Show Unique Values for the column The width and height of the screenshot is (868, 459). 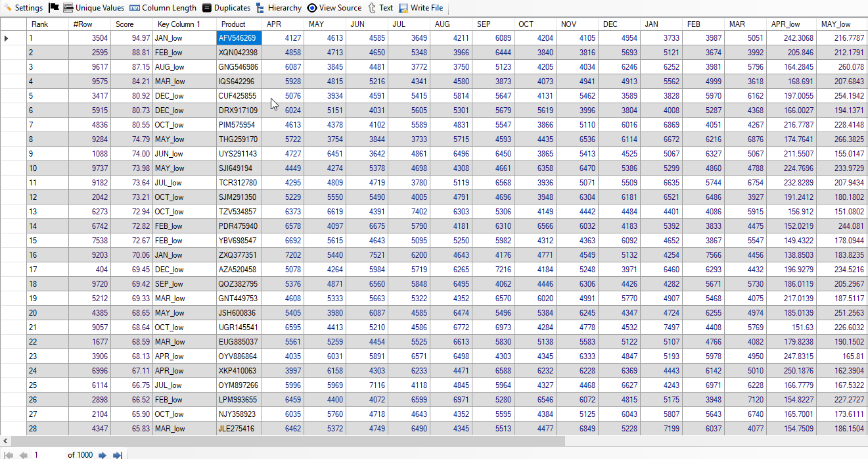click(x=93, y=8)
